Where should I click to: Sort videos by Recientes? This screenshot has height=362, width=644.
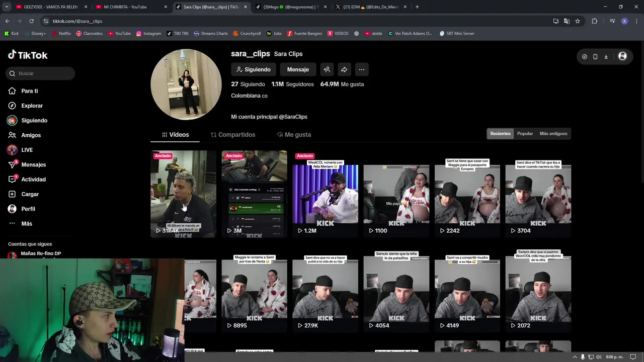pyautogui.click(x=500, y=134)
